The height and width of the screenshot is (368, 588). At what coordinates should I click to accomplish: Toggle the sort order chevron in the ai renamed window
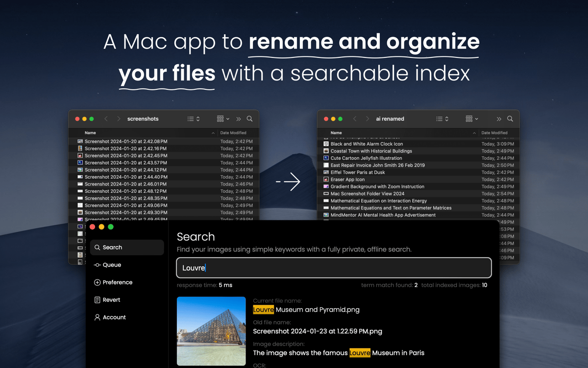pyautogui.click(x=474, y=133)
